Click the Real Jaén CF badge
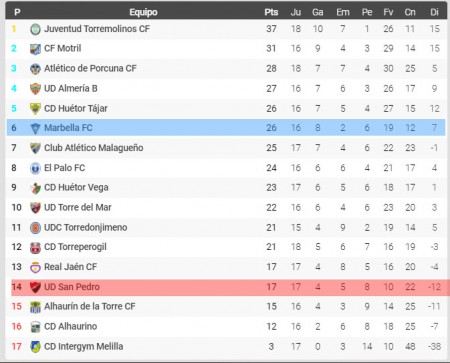Viewport: 450px width, 363px height. click(35, 267)
